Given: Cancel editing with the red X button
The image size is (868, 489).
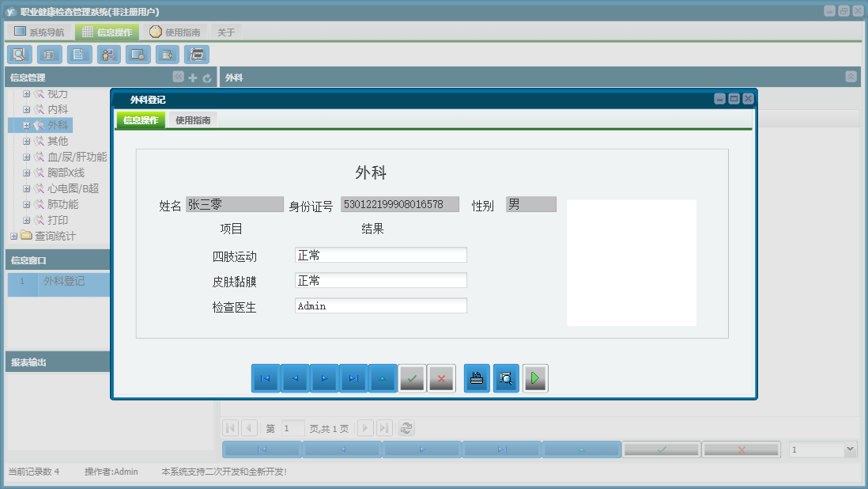Looking at the screenshot, I should pos(441,378).
